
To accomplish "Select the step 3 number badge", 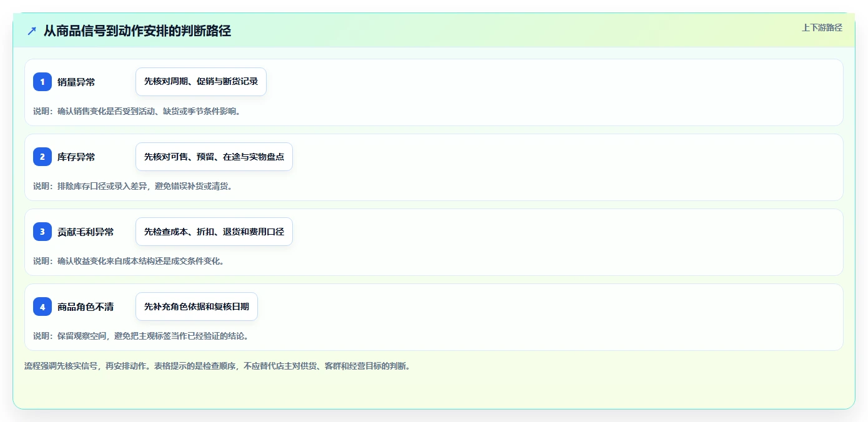I will click(42, 232).
